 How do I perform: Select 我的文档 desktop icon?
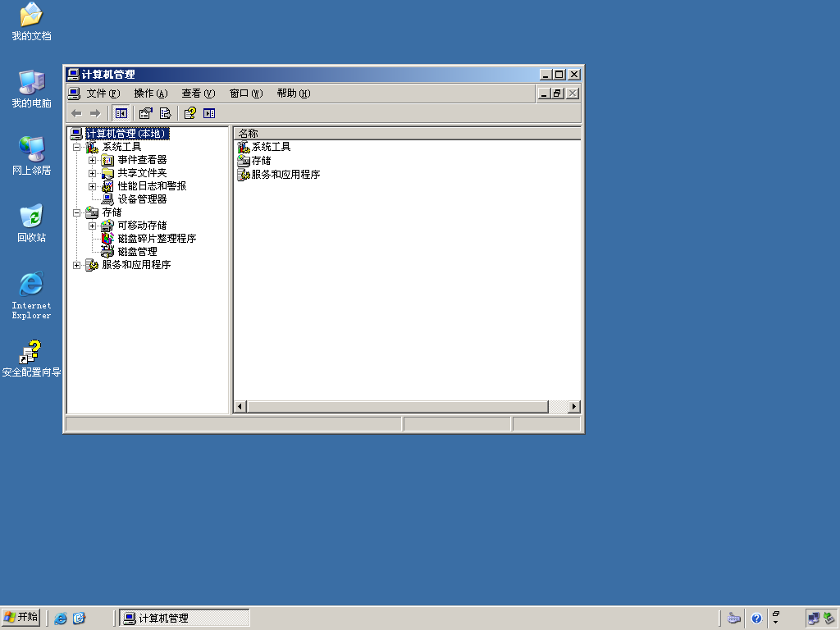click(31, 22)
